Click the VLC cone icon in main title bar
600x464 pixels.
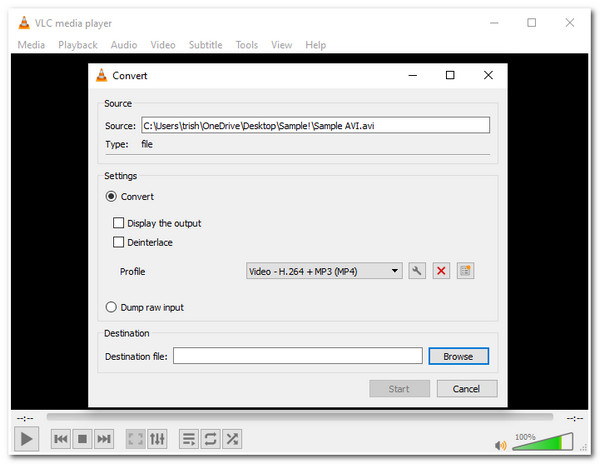(x=24, y=23)
